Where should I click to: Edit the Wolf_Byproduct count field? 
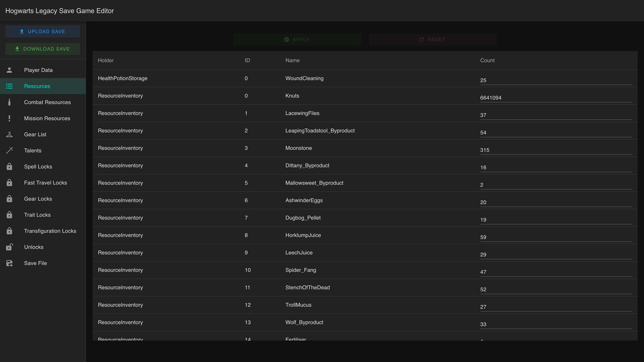click(x=556, y=324)
